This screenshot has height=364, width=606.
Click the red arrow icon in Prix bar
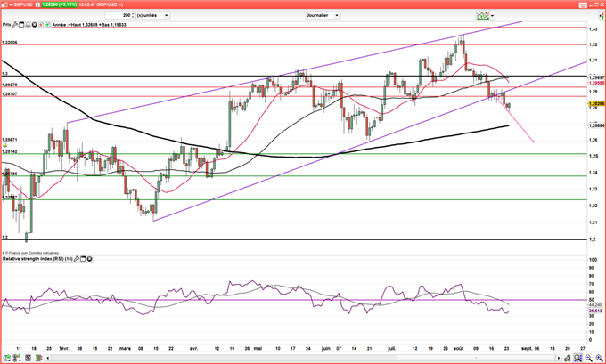pos(41,25)
